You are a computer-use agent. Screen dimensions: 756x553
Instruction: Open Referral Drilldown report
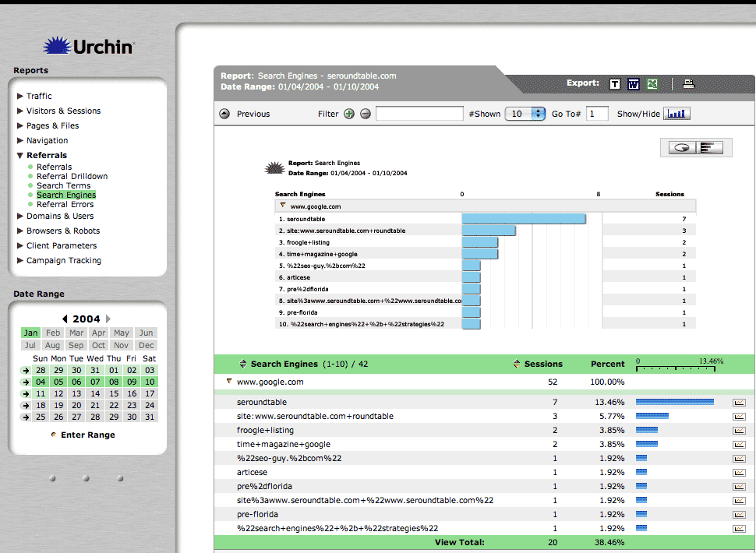pos(72,176)
